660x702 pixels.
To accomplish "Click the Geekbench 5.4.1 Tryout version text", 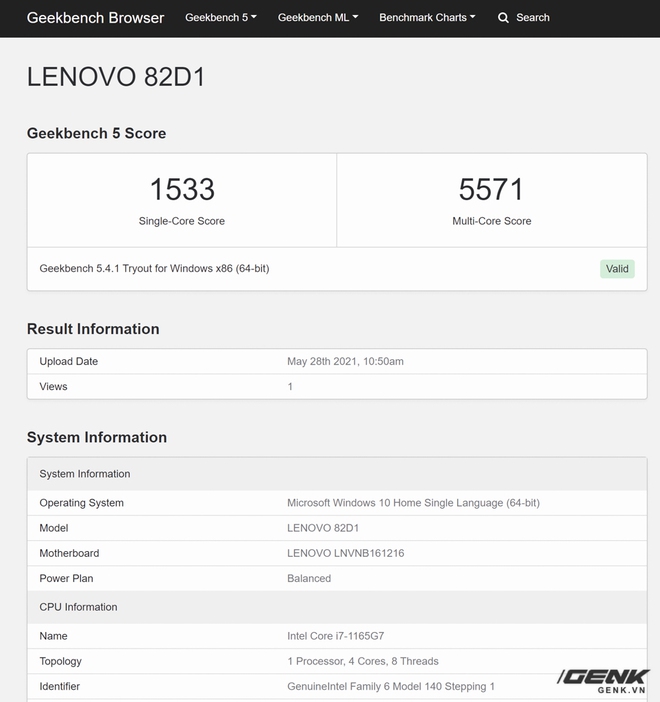I will (154, 268).
